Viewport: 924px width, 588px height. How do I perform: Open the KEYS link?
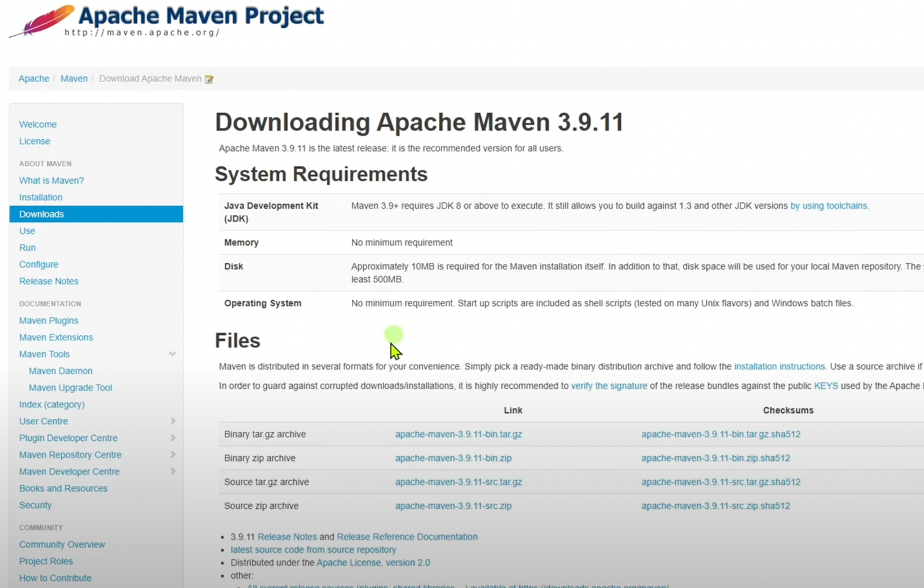[x=826, y=386]
